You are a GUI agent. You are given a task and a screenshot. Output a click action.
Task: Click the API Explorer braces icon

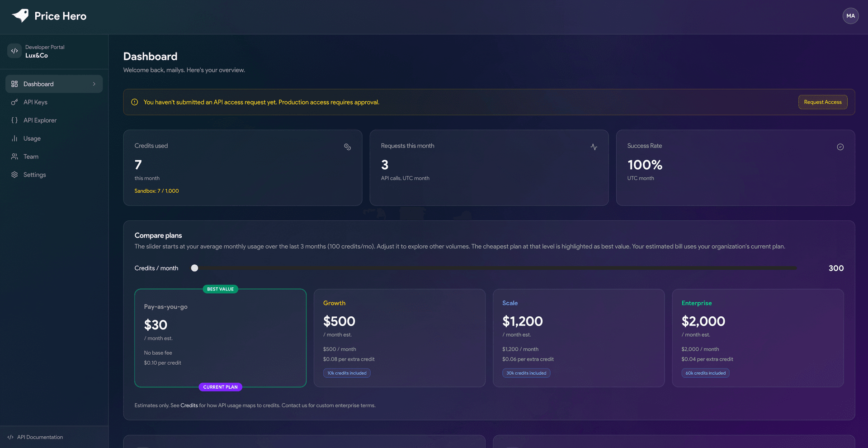tap(14, 120)
